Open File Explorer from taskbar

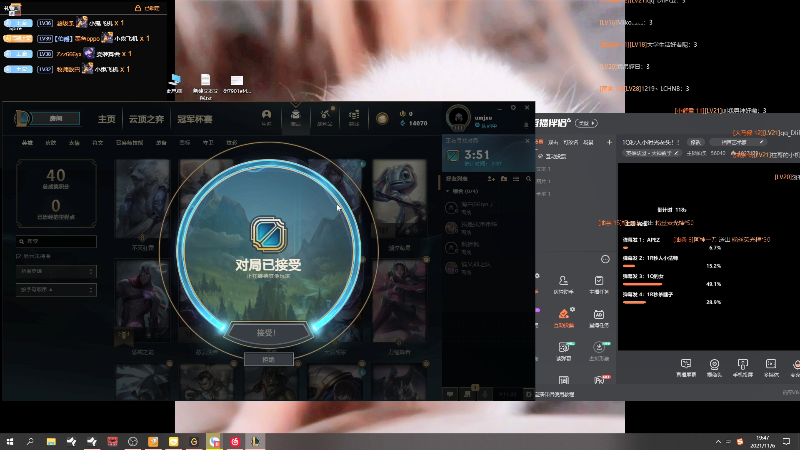pos(51,441)
